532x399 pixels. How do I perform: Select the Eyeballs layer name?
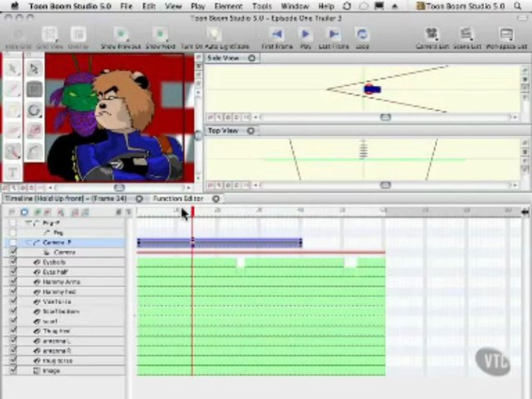pos(54,262)
